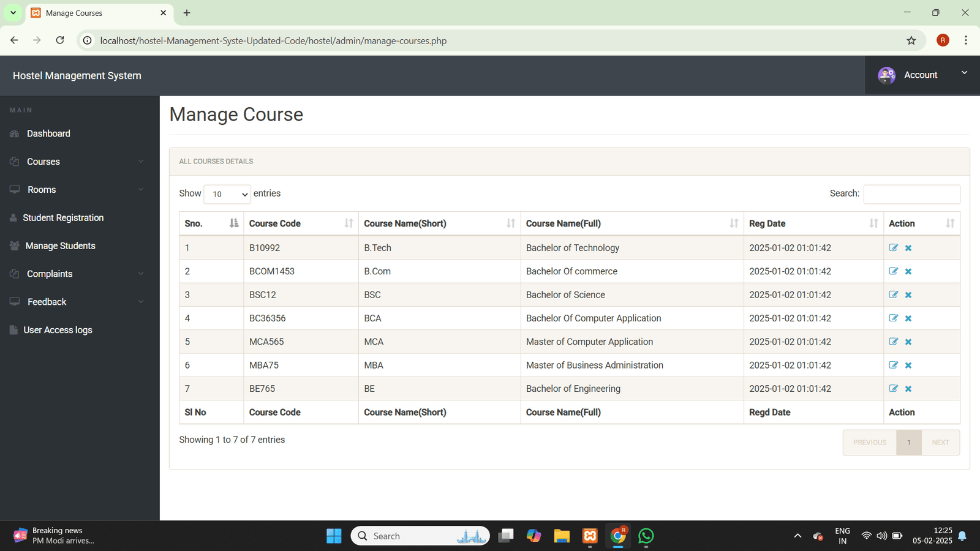Viewport: 980px width, 551px height.
Task: Click 'Showing 1 to 7 of 7 entries'
Action: [232, 440]
